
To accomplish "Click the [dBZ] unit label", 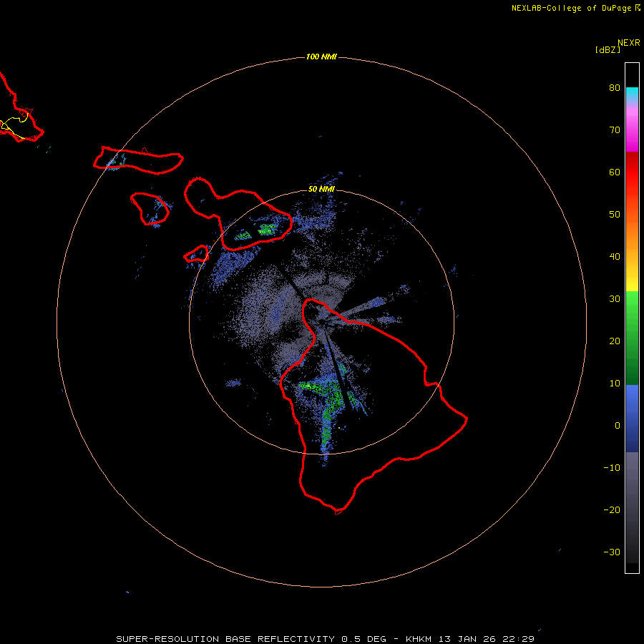I will click(608, 50).
